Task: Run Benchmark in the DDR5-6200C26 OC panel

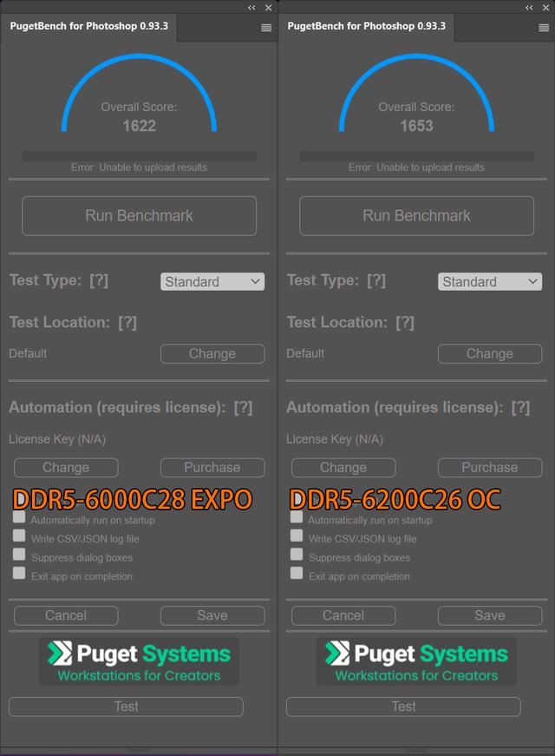Action: click(x=417, y=215)
